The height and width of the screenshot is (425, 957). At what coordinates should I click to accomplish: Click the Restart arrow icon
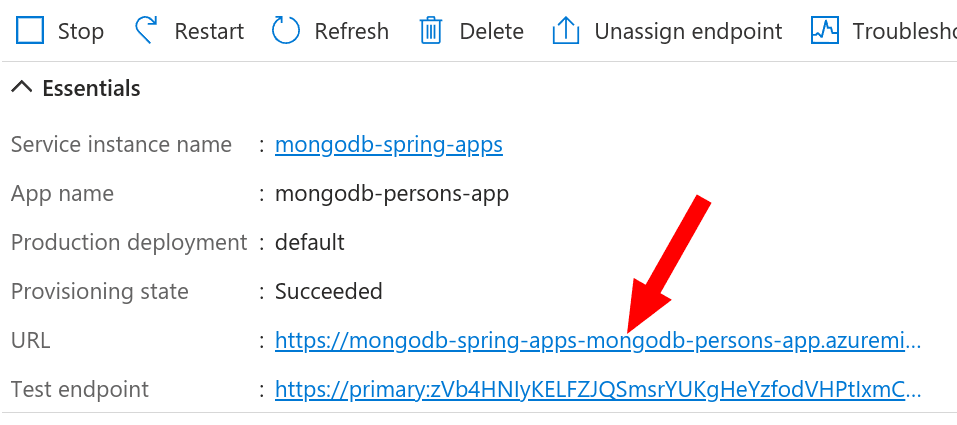148,31
